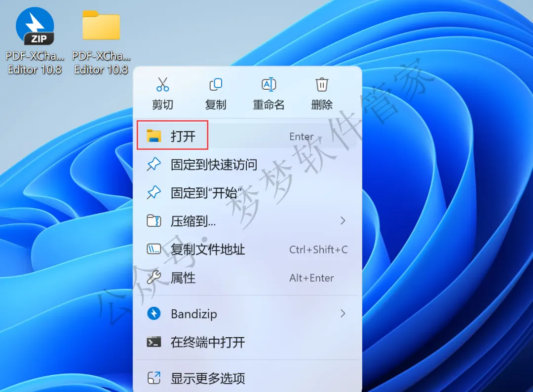533x392 pixels.
Task: Click the Rename icon in context menu
Action: pos(268,84)
